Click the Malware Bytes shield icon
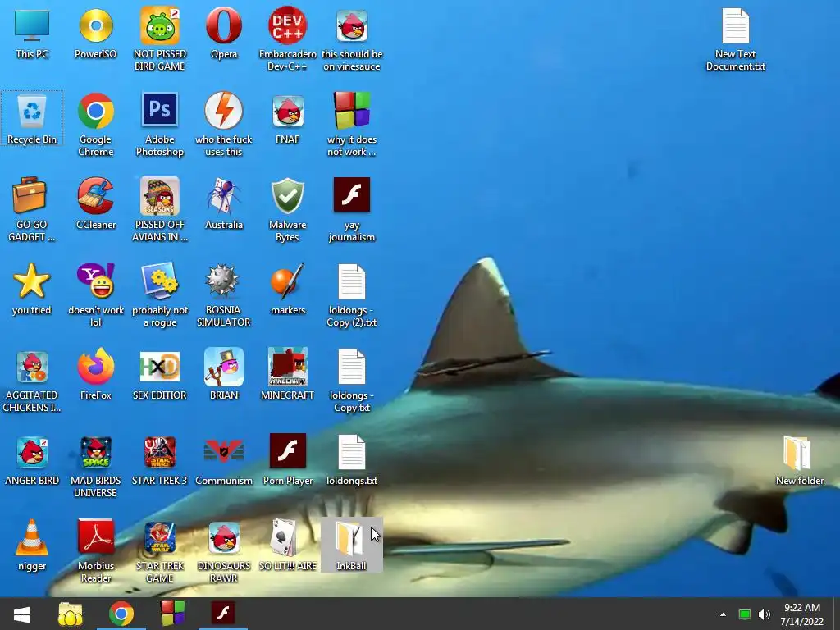 click(288, 209)
